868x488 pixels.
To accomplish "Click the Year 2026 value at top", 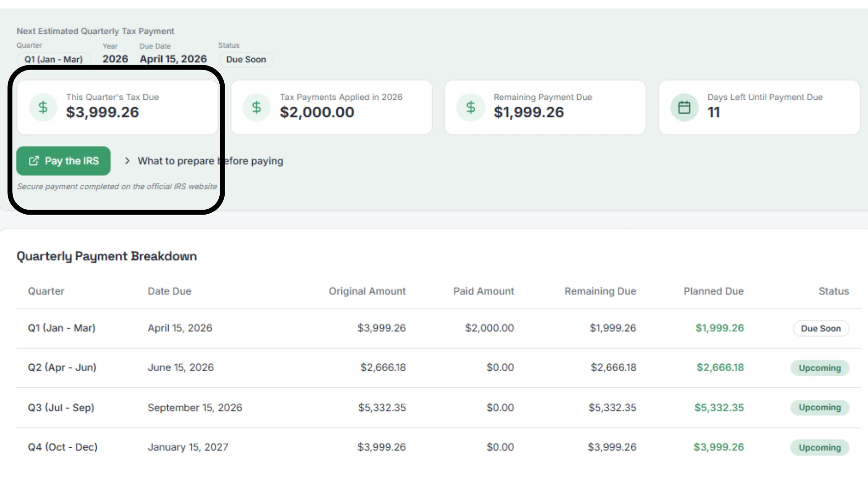I will point(115,59).
